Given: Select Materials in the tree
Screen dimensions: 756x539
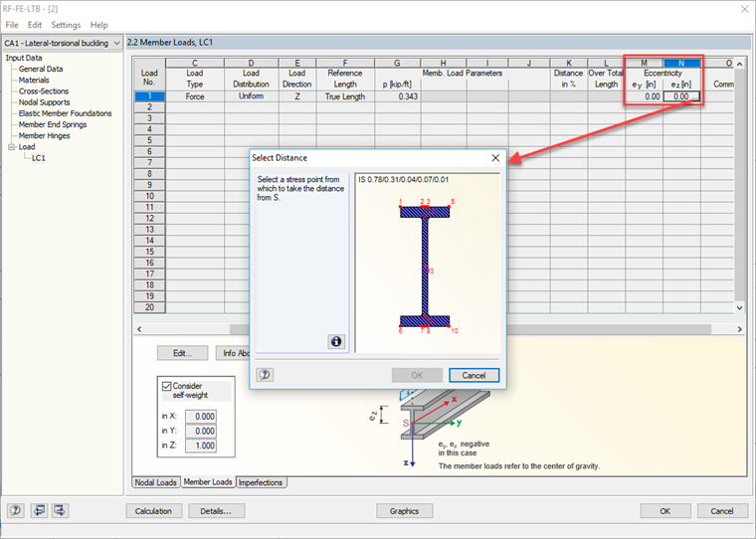Looking at the screenshot, I should point(34,80).
